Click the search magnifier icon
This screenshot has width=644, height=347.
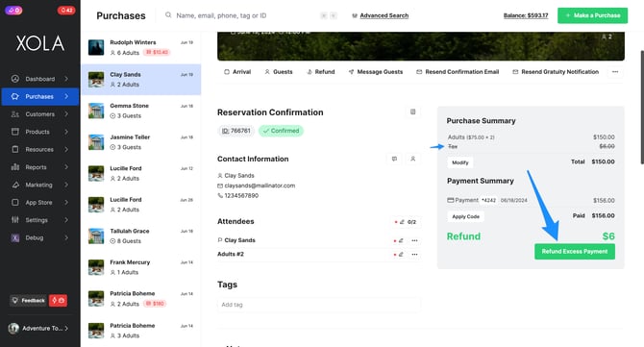coord(168,15)
